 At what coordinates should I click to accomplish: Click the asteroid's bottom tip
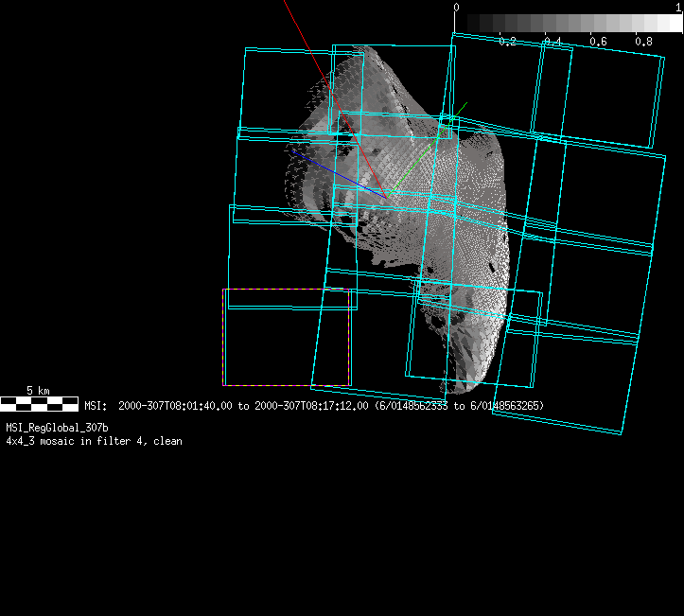tap(454, 390)
